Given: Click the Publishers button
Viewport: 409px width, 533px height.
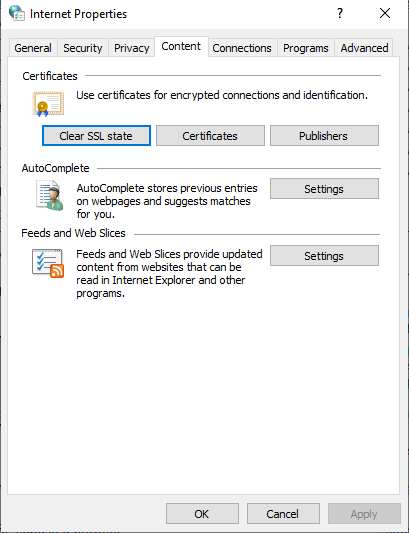Looking at the screenshot, I should point(324,136).
